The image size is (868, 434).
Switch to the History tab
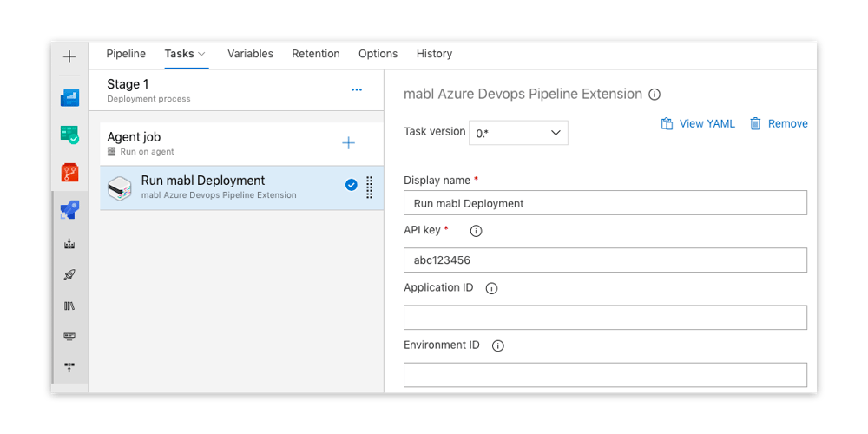434,54
